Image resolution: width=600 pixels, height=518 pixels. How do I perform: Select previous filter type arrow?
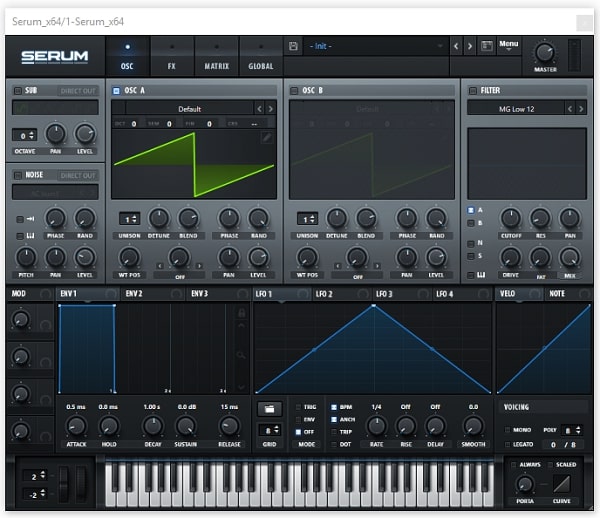pyautogui.click(x=570, y=109)
